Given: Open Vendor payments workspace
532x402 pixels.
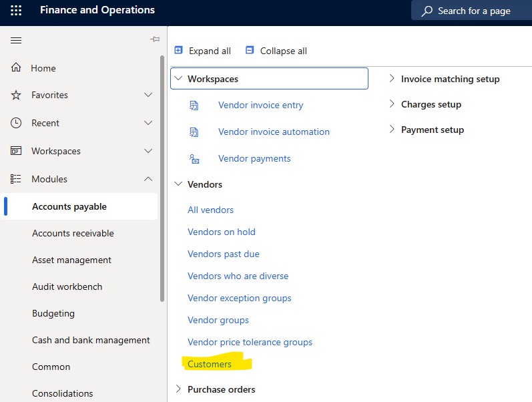Looking at the screenshot, I should [254, 158].
